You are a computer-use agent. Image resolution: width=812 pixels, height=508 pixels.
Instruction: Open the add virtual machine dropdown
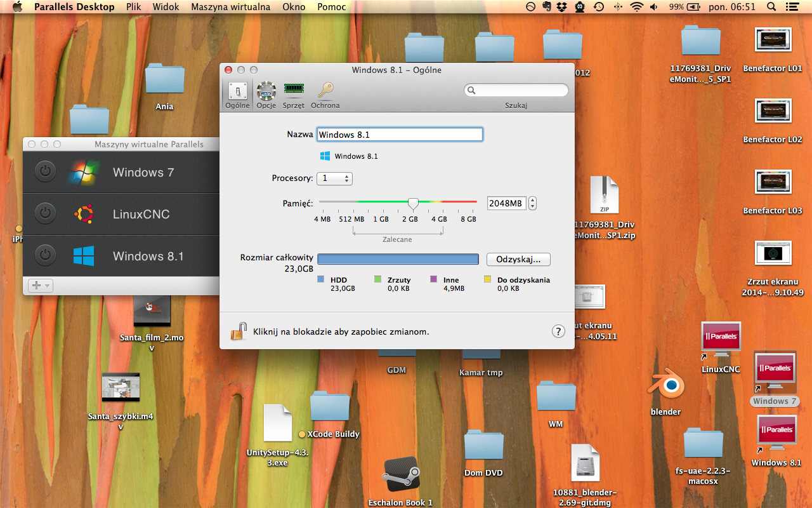[40, 285]
